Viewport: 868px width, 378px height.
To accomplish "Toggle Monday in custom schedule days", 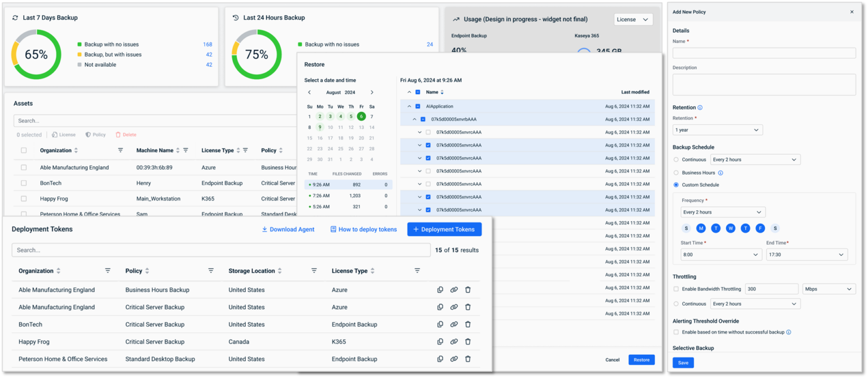I will [701, 228].
